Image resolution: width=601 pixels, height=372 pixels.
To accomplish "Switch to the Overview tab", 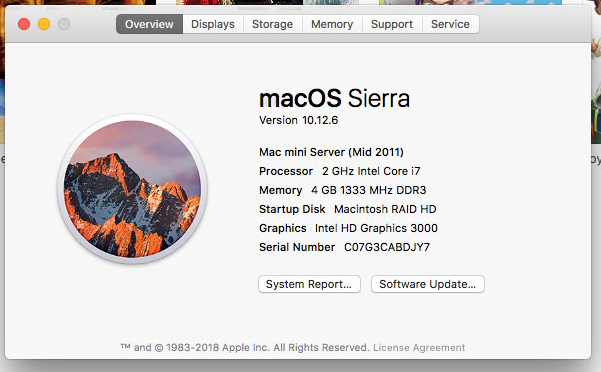I will 149,24.
